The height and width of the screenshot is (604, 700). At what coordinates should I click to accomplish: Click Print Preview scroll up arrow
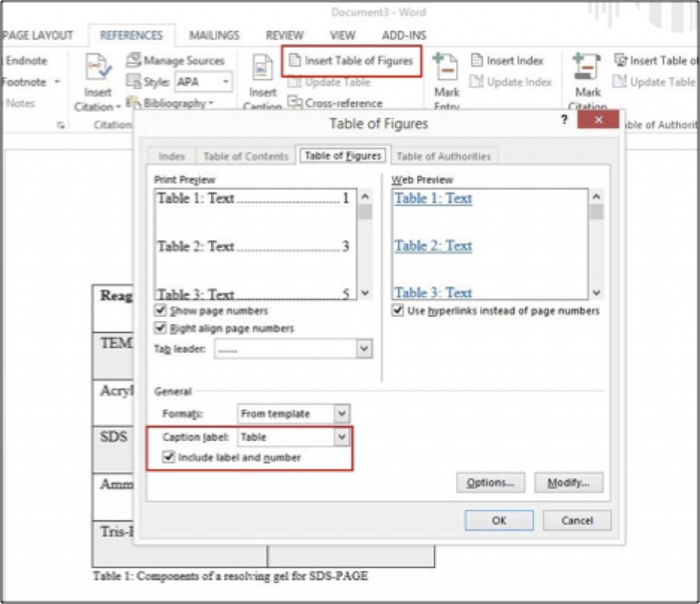pyautogui.click(x=365, y=197)
